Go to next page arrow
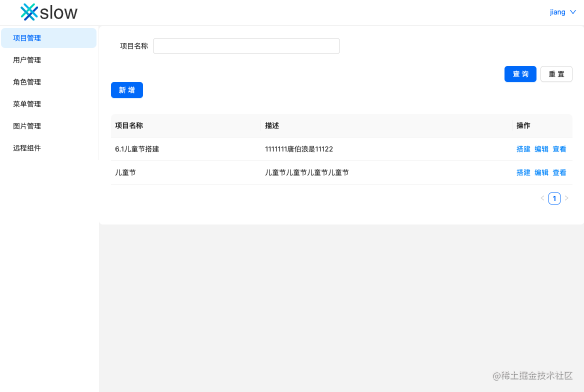 click(566, 198)
